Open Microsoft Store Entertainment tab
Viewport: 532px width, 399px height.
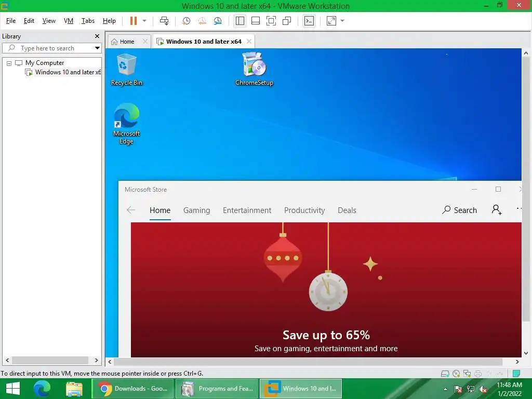click(x=247, y=210)
